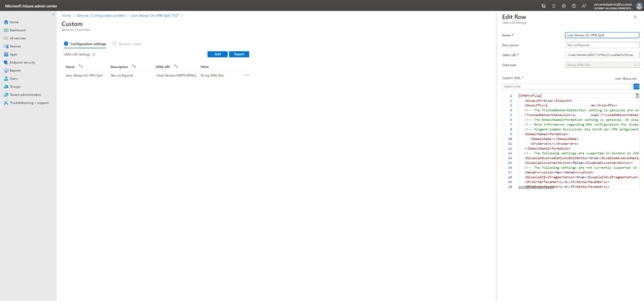Click the Add button
The image size is (644, 301).
click(218, 54)
